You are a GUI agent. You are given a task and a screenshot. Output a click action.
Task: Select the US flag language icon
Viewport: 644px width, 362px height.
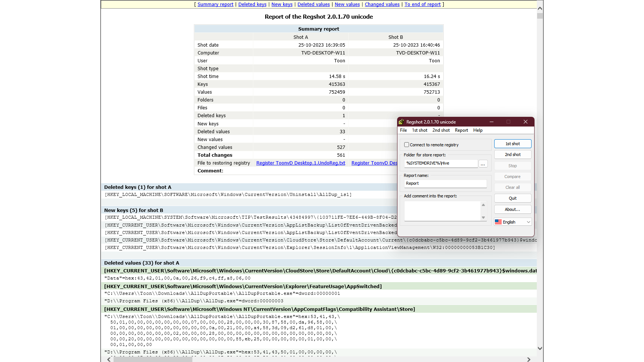(498, 222)
